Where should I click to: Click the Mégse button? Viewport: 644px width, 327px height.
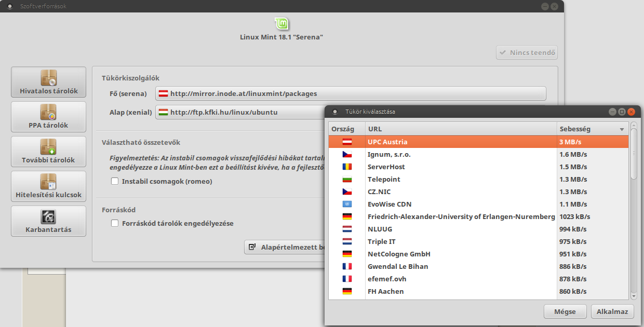tap(565, 311)
